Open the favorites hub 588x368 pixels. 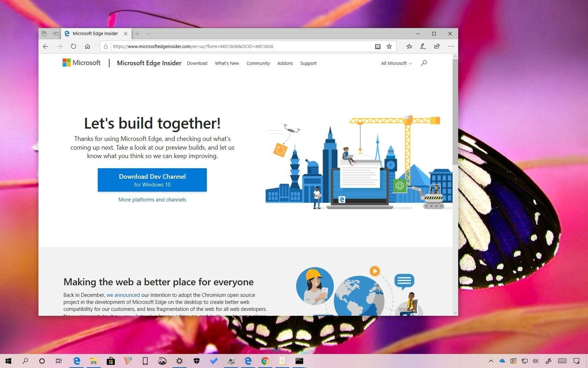click(x=409, y=46)
